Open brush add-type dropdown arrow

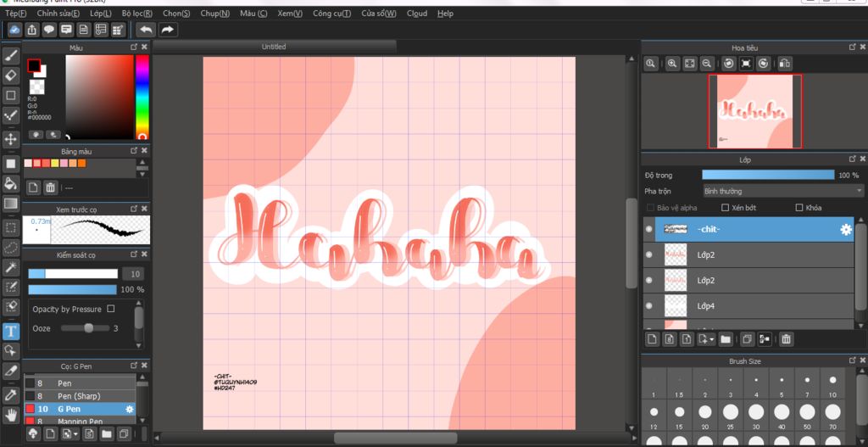(x=75, y=433)
